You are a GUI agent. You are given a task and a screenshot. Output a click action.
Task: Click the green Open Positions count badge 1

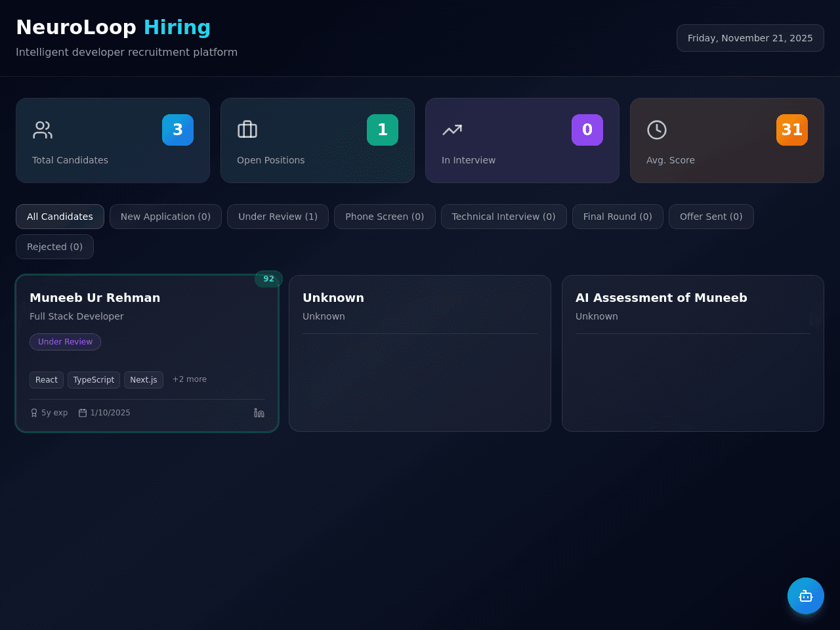point(383,130)
